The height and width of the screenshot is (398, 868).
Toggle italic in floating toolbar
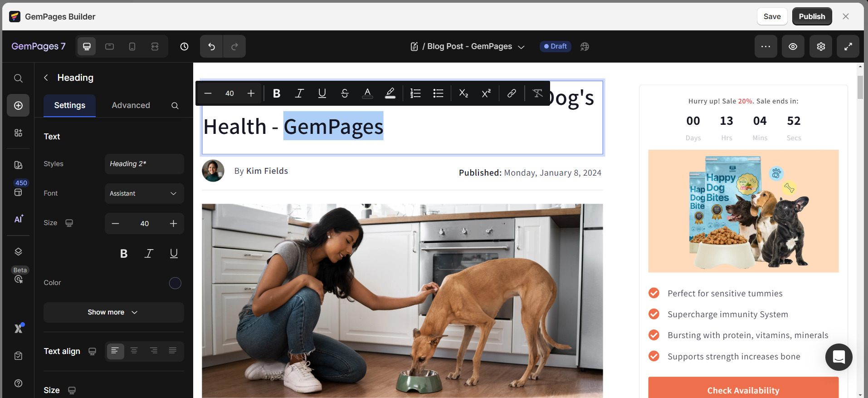[x=299, y=93]
